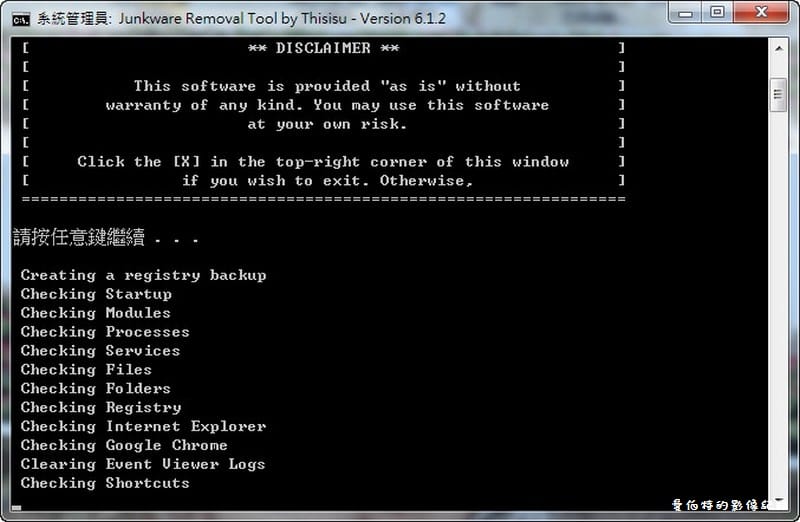Click 'Checking Internet Explorer' line
This screenshot has width=800, height=522.
[x=143, y=427]
